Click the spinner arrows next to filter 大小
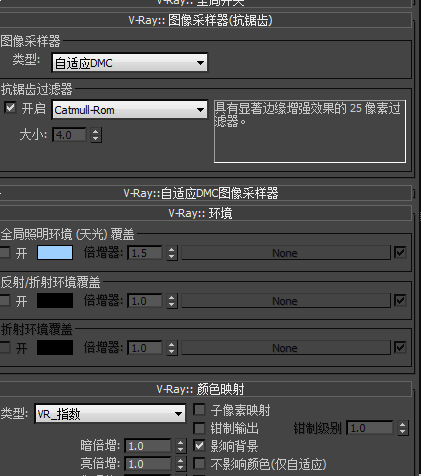 click(96, 135)
